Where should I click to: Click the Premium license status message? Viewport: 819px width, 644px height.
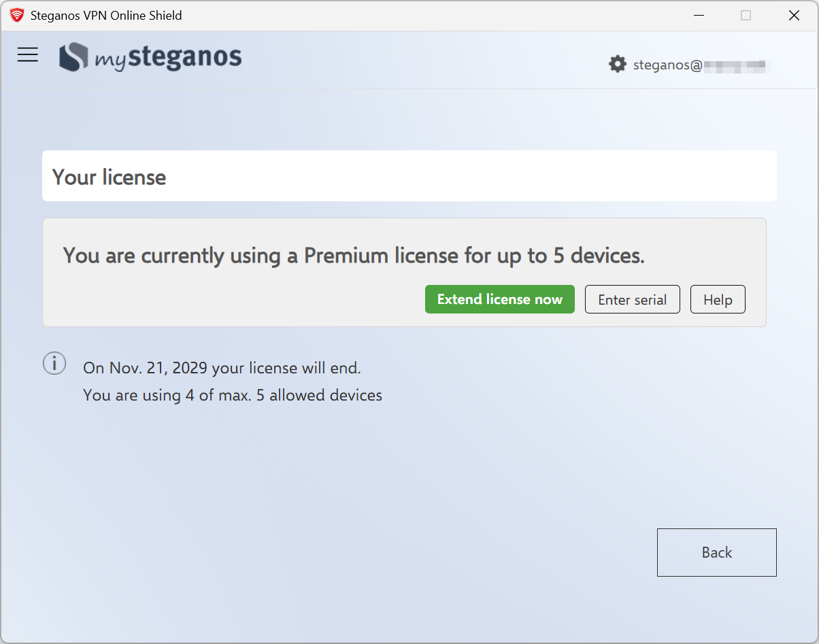point(354,256)
